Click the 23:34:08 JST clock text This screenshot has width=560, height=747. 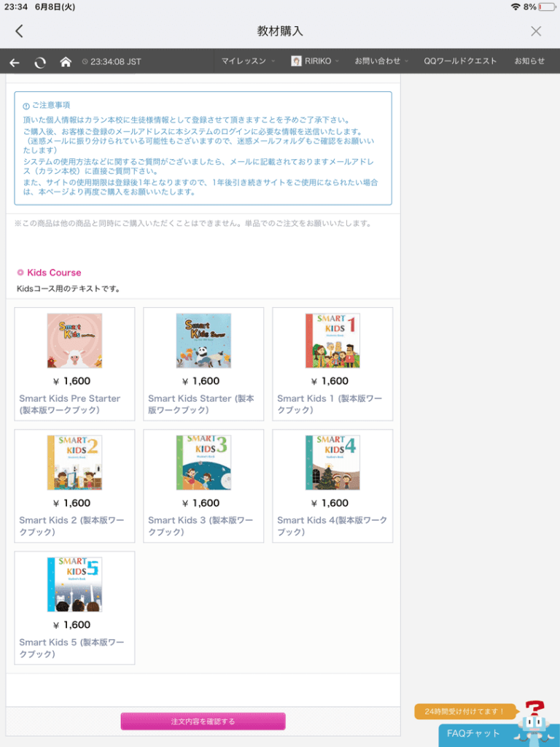point(116,61)
